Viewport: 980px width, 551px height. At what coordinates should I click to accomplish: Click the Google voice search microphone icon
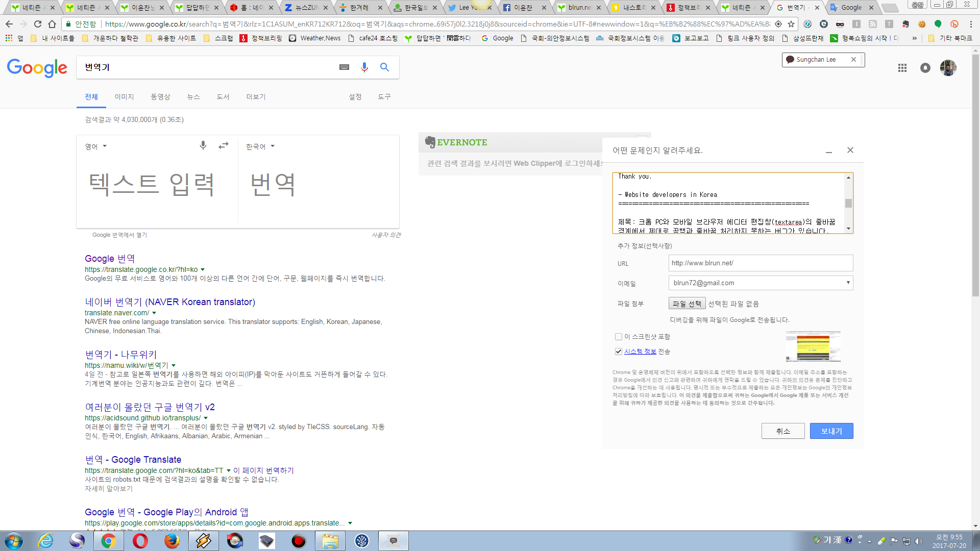[364, 67]
